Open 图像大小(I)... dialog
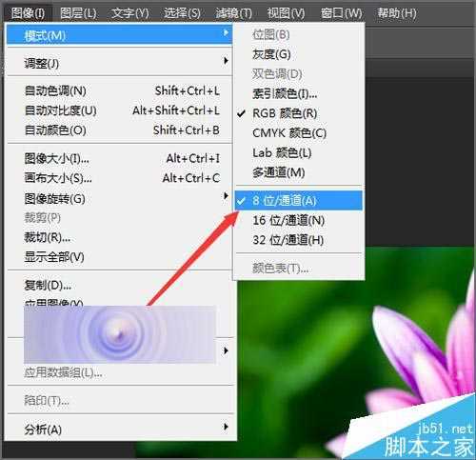Viewport: 476px width, 460px height. (120, 158)
